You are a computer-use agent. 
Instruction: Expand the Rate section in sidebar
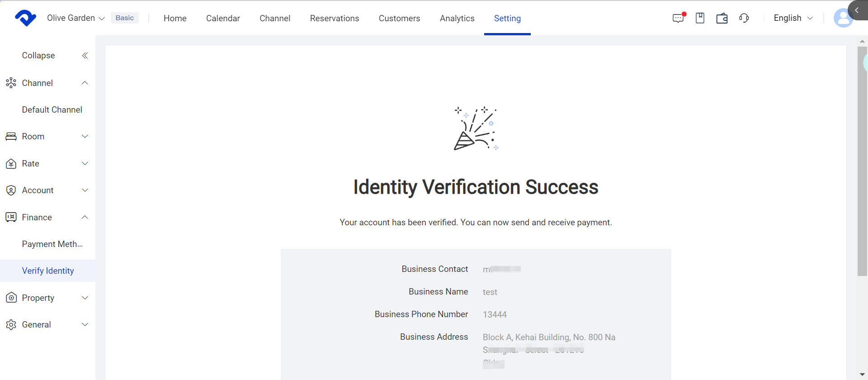pos(47,164)
